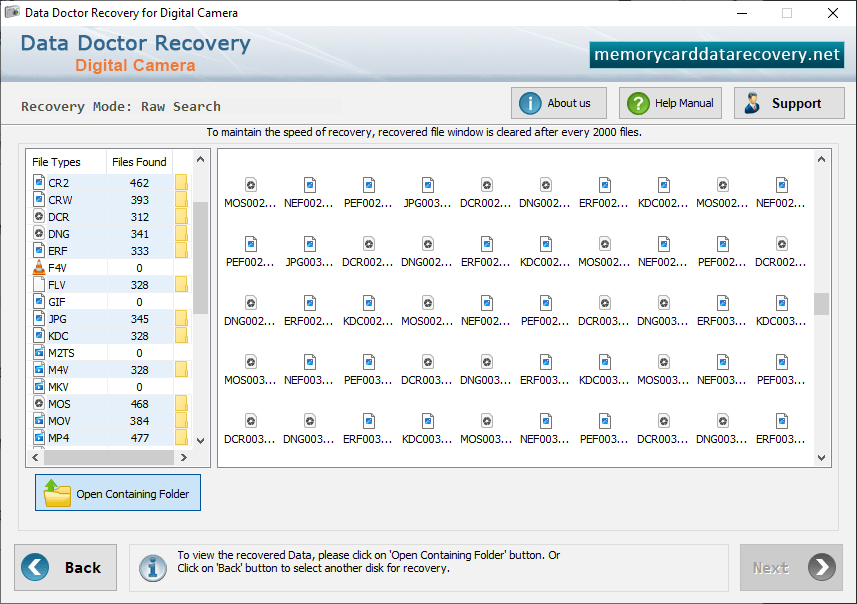Select ERF003 file at end of bottom row

(782, 429)
